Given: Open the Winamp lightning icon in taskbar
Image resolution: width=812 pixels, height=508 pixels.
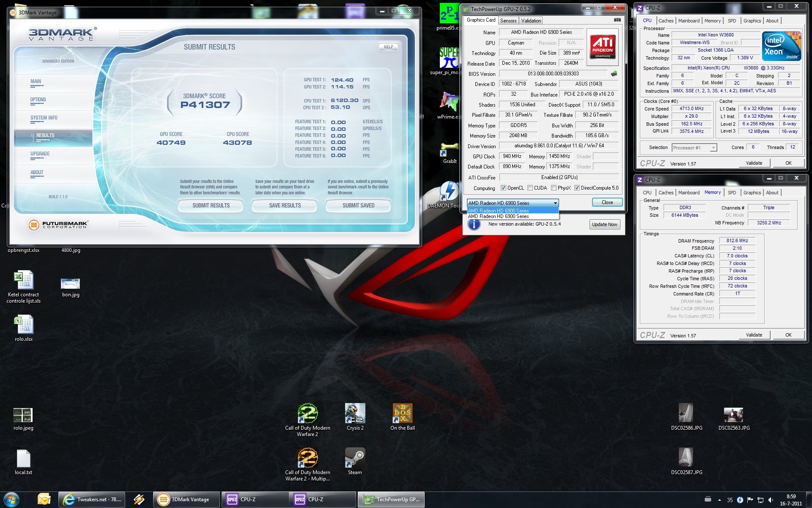Looking at the screenshot, I should click(x=139, y=500).
